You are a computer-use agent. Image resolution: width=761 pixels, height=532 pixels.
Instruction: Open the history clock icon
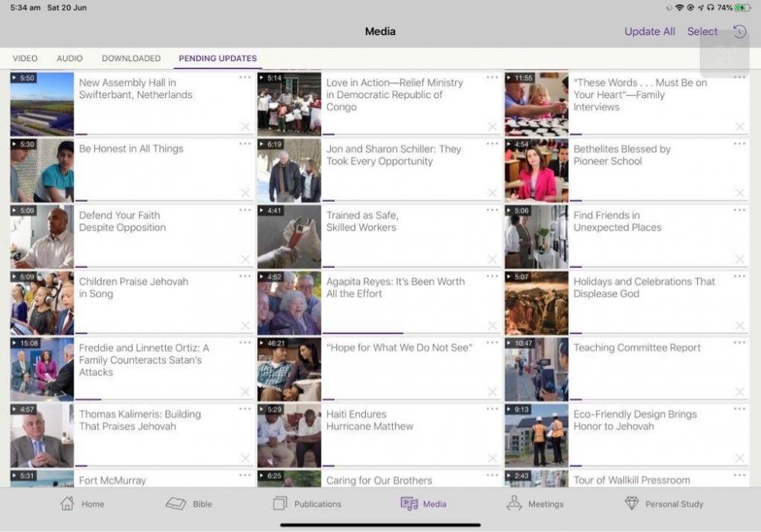click(x=740, y=31)
